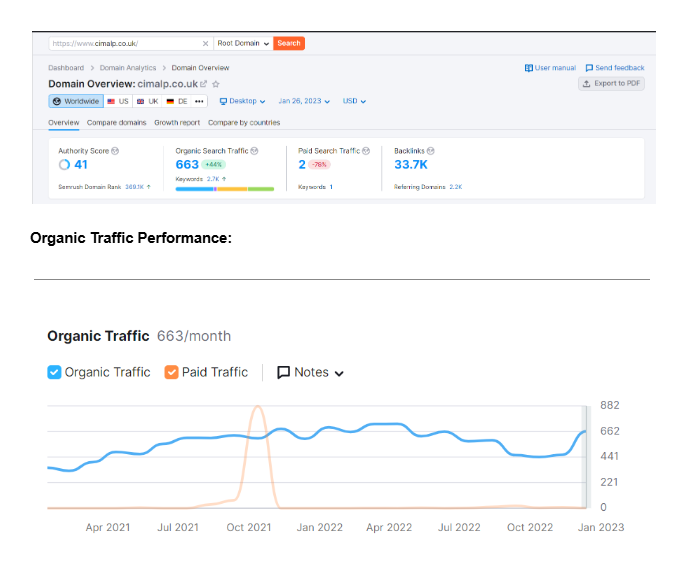Image resolution: width=699 pixels, height=566 pixels.
Task: Open the Root Domain dropdown
Action: 243,44
